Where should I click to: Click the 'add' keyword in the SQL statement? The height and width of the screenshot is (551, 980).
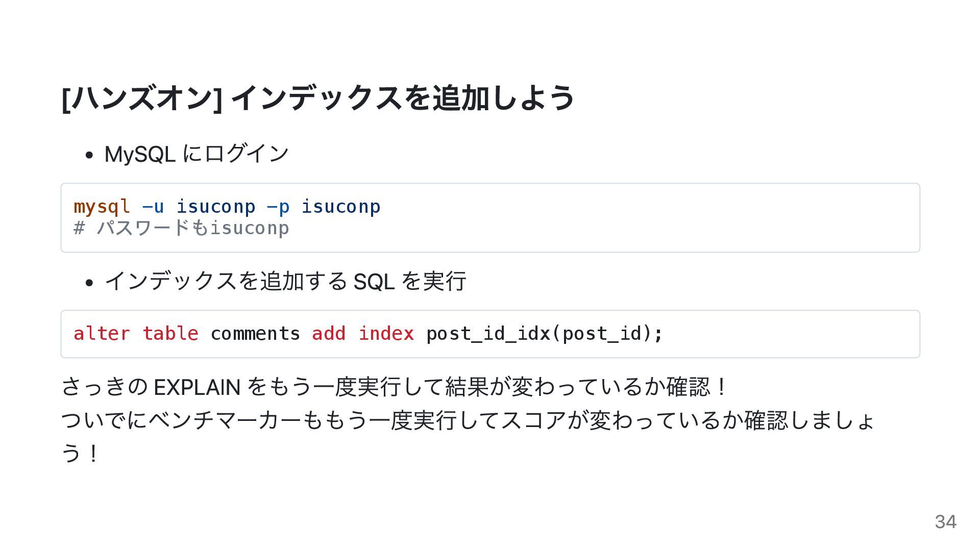[x=329, y=334]
